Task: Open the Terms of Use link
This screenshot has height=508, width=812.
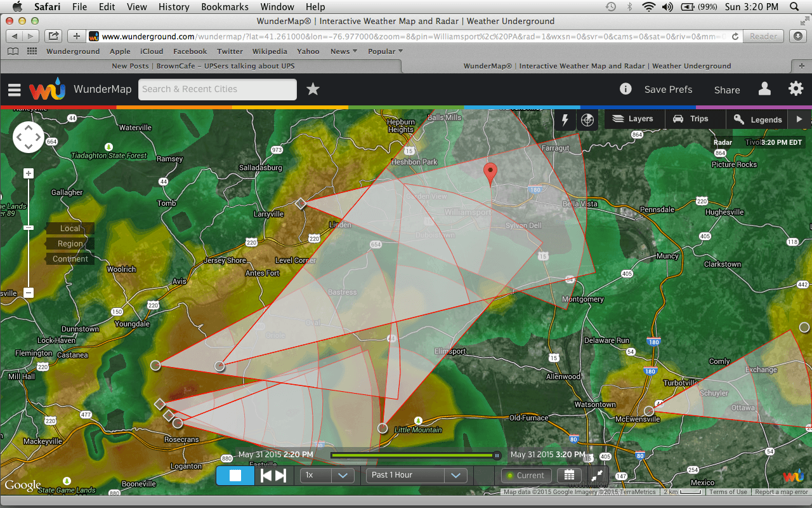Action: click(x=728, y=492)
